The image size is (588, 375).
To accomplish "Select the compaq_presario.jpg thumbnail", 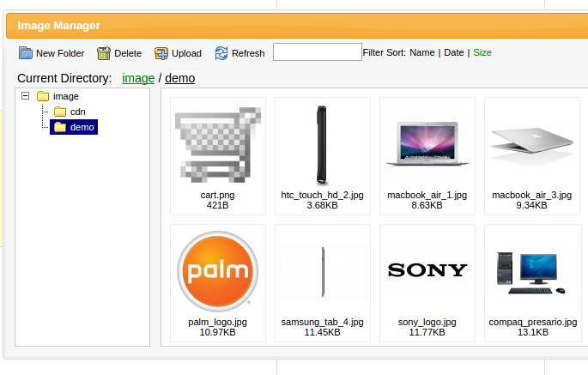I will tap(531, 273).
